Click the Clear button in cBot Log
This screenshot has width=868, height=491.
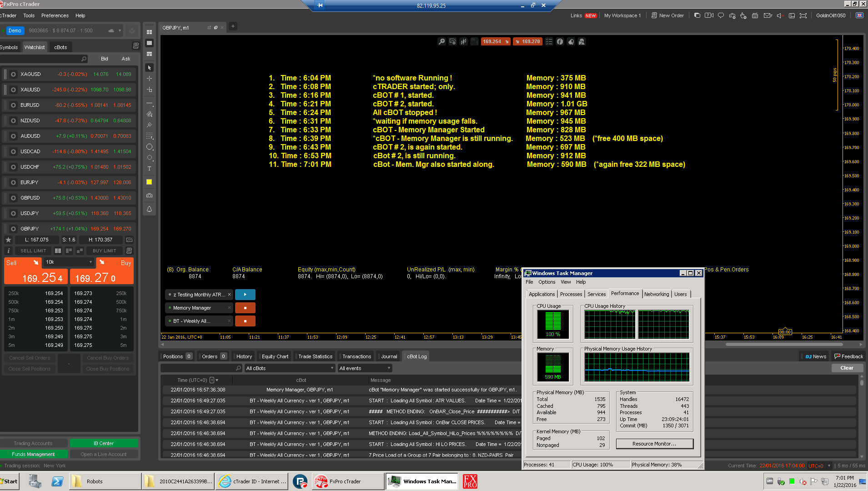847,368
